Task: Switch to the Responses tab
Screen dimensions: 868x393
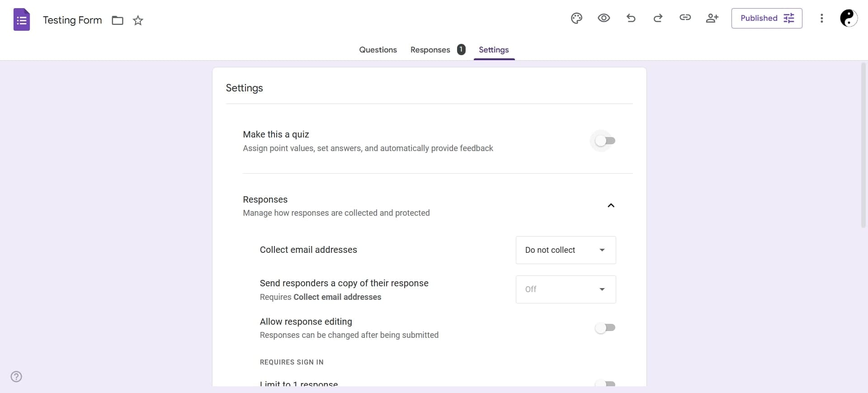Action: tap(430, 50)
